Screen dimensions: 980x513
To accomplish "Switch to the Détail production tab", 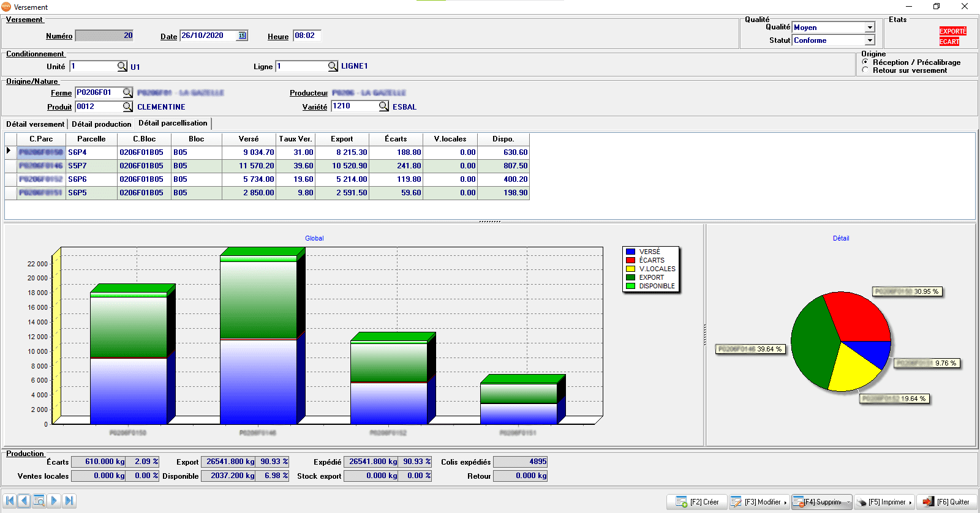I will 102,124.
